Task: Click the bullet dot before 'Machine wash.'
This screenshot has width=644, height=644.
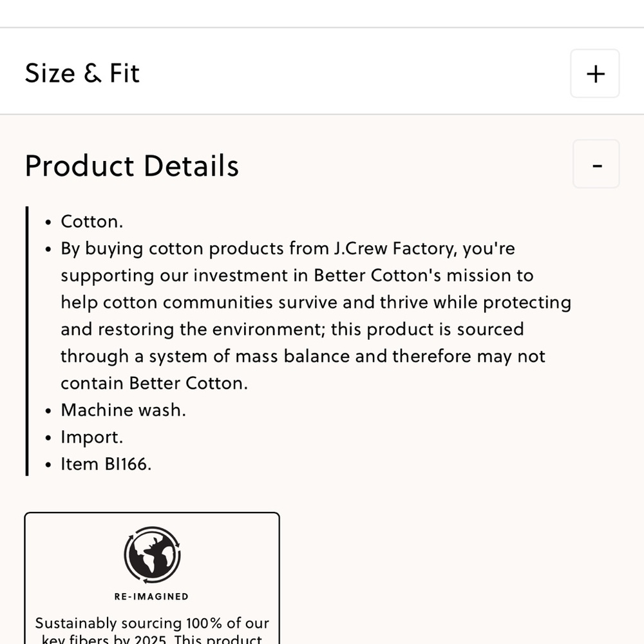Action: coord(48,411)
